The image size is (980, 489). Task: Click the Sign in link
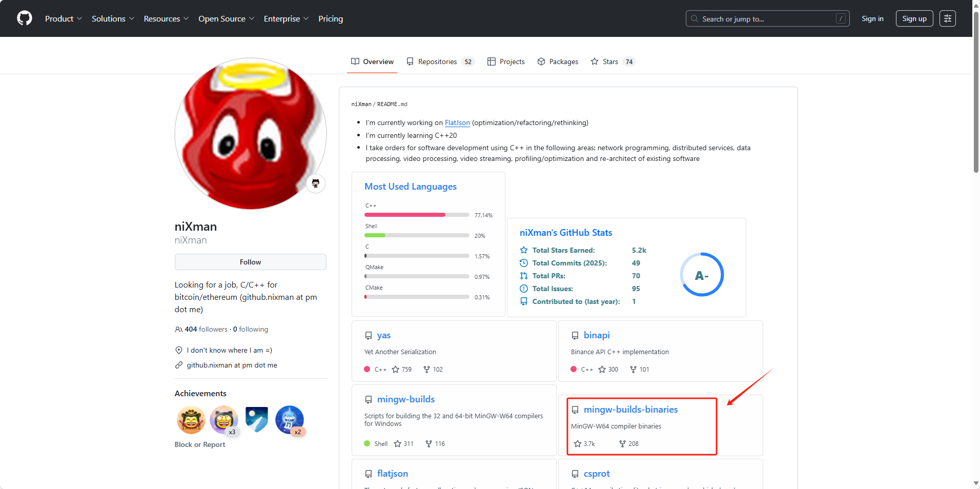(x=872, y=18)
